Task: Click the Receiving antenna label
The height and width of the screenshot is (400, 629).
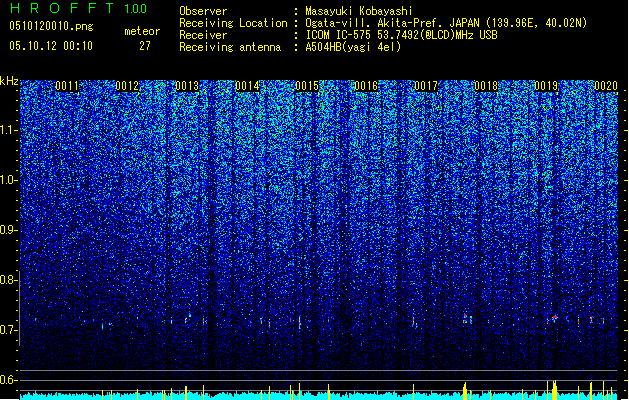Action: coord(230,47)
